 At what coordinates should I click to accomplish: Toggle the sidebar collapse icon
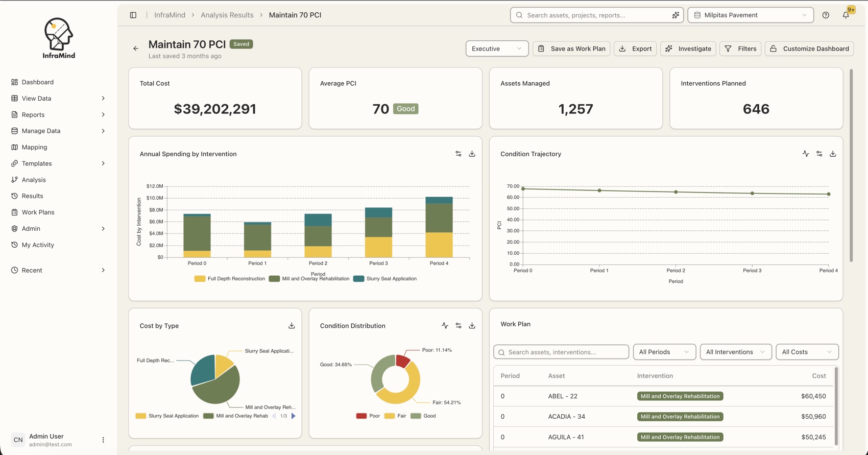pyautogui.click(x=133, y=15)
